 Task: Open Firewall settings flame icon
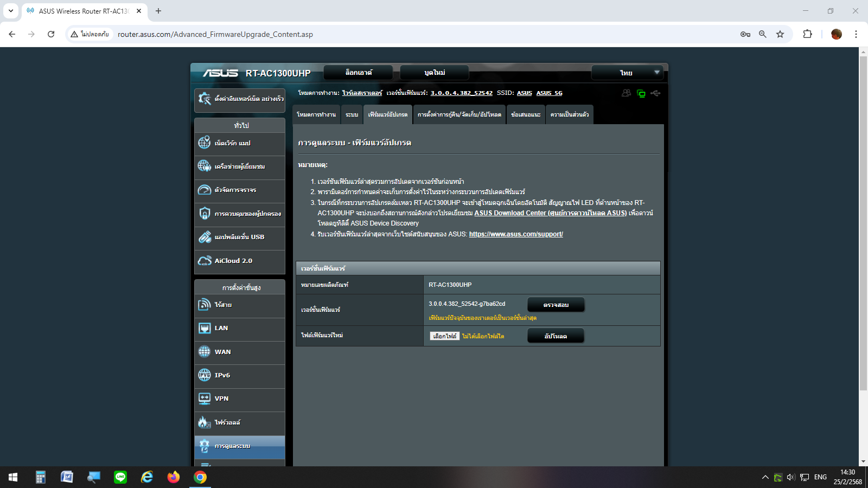click(205, 422)
